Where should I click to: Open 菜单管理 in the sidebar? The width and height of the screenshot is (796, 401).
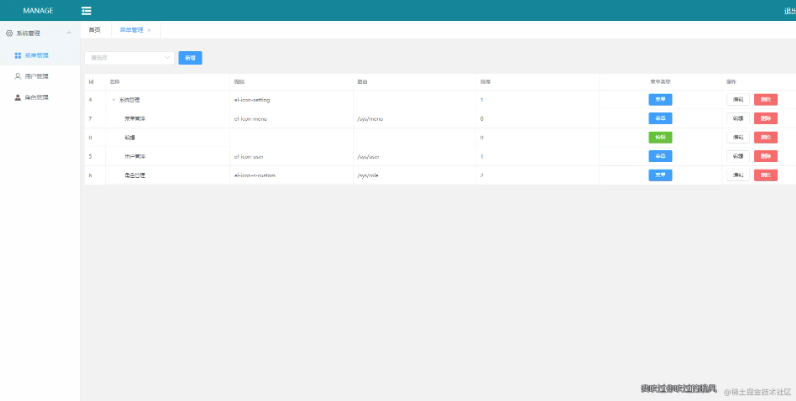40,55
